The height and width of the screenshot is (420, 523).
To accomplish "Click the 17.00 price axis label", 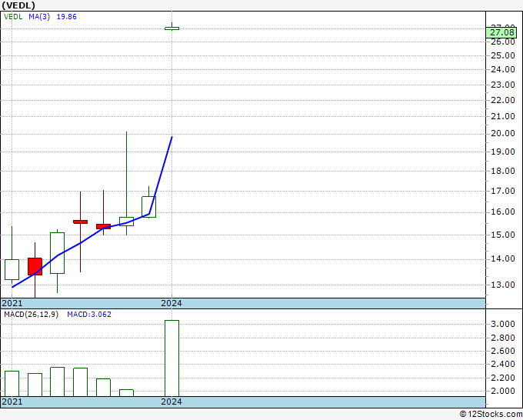I will click(x=503, y=191).
